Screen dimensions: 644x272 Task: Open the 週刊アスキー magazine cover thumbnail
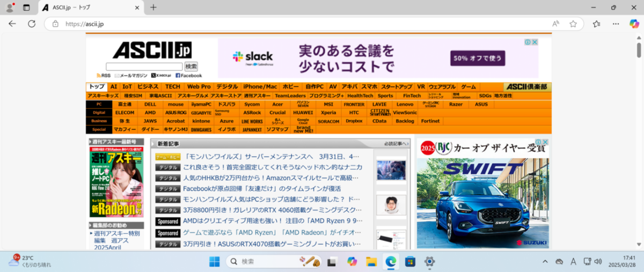pos(116,182)
